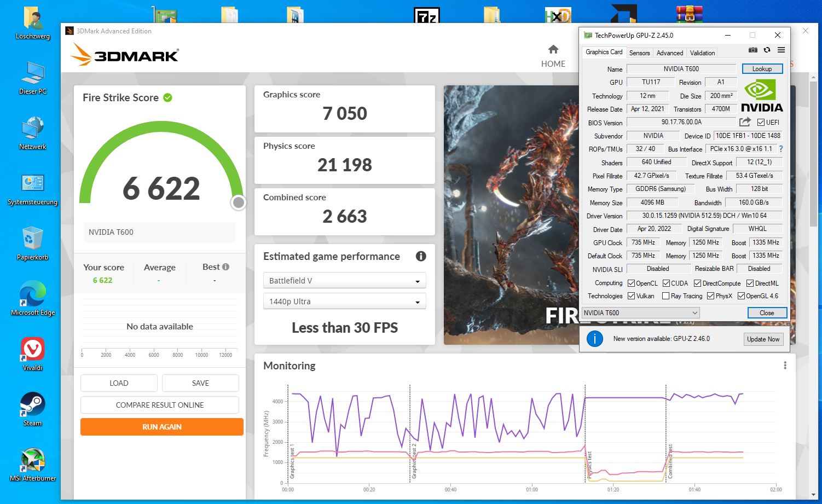Click the Memory Size 4096 MB field
The image size is (822, 504).
pyautogui.click(x=652, y=202)
